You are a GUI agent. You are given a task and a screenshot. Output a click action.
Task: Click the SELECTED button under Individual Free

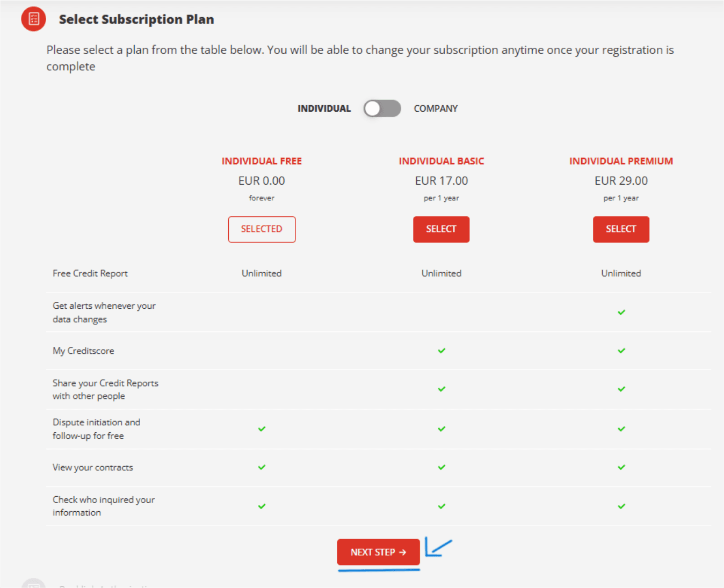click(262, 229)
